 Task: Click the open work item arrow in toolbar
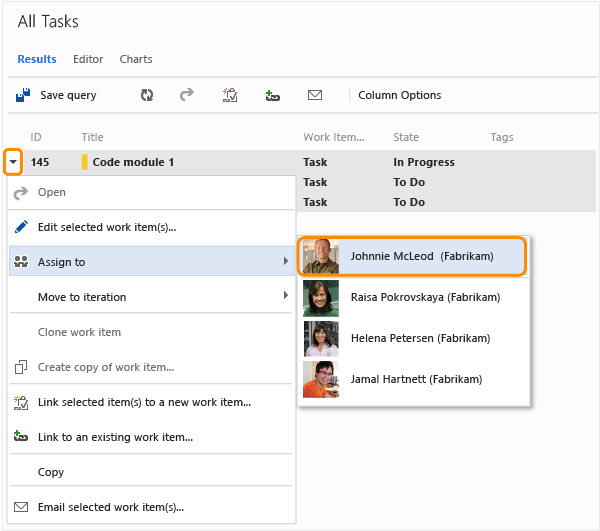[187, 94]
